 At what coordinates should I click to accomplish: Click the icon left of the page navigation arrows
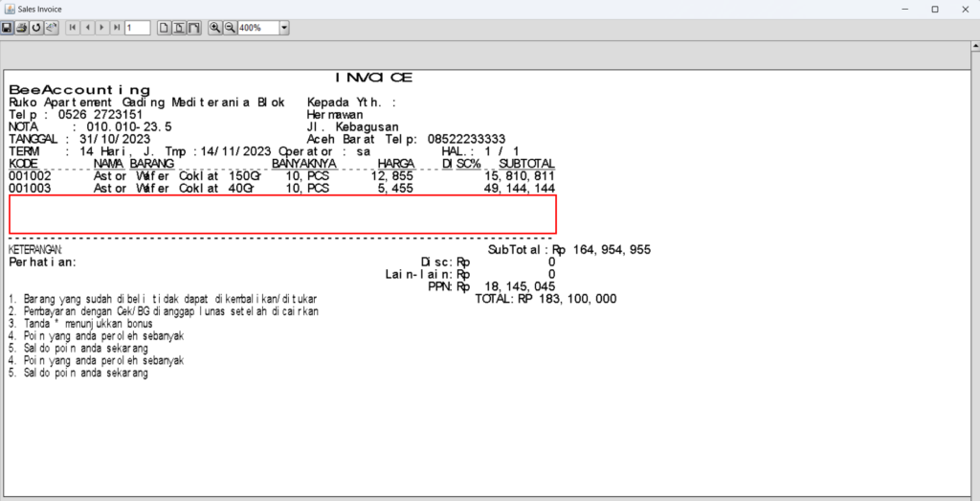[51, 29]
